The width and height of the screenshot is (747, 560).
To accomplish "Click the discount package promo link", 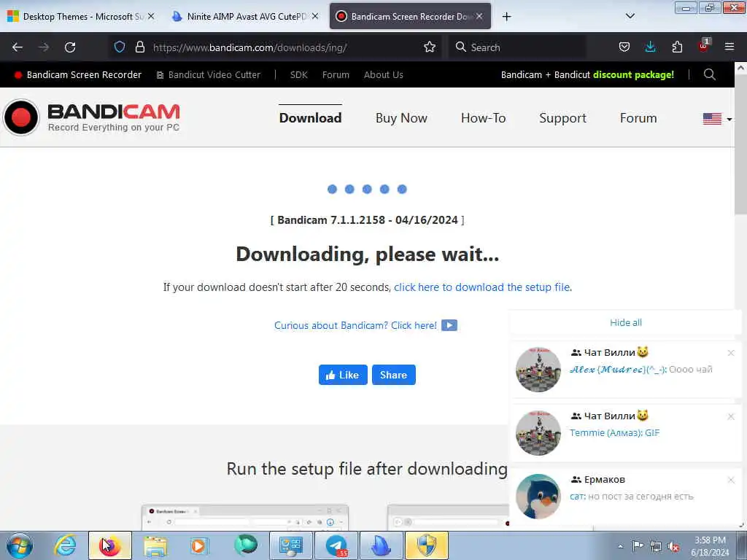I will pyautogui.click(x=587, y=75).
